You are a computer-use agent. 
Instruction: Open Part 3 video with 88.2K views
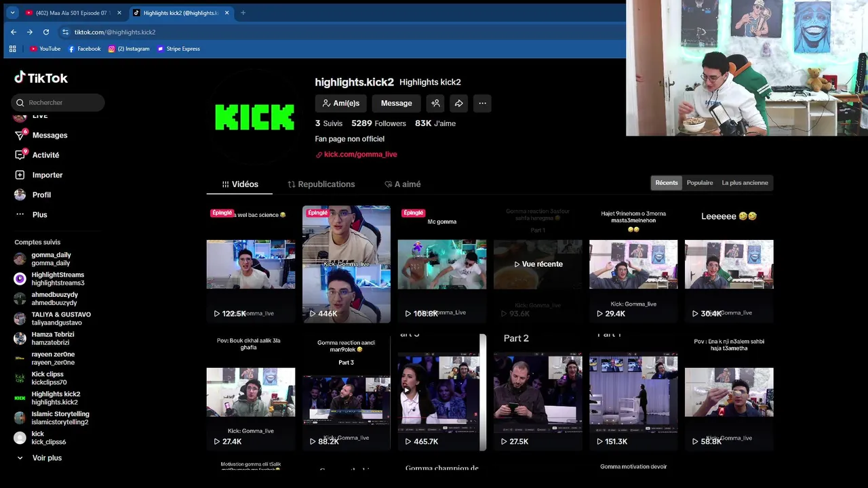click(x=347, y=392)
